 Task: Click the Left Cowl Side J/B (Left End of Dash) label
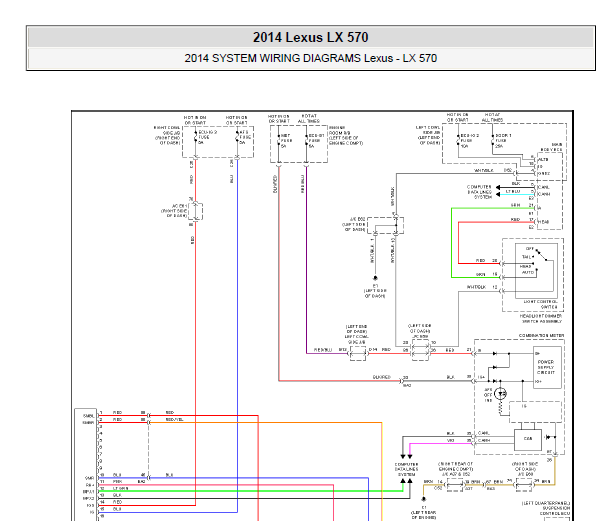pos(428,135)
